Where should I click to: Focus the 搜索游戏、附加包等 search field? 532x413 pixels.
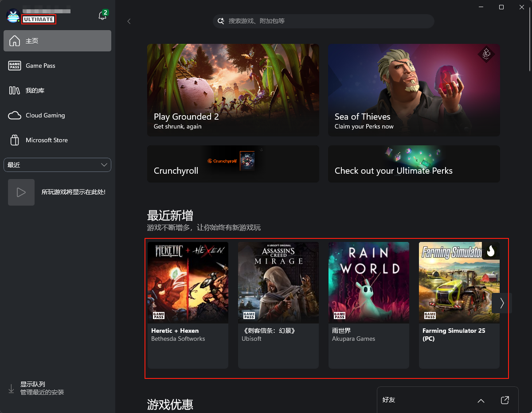(324, 21)
